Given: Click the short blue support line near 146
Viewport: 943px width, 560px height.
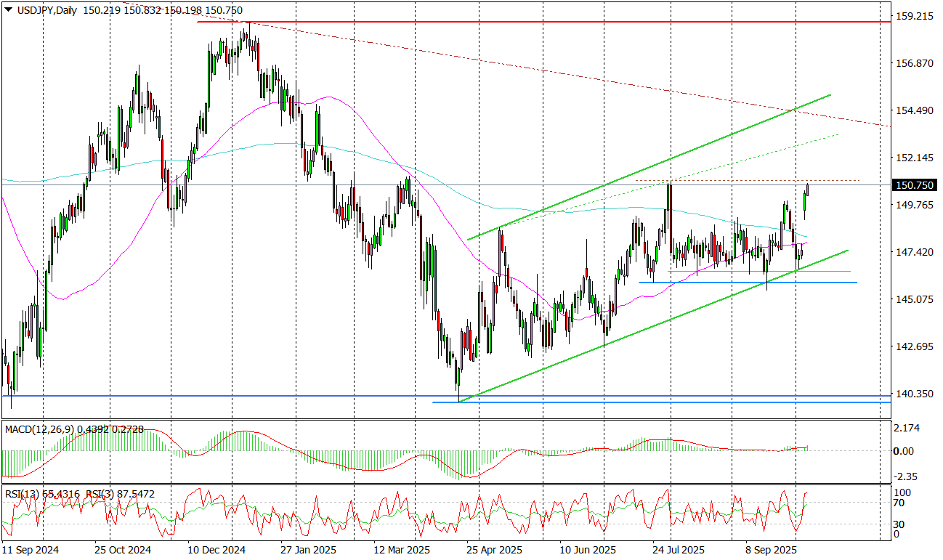Looking at the screenshot, I should pyautogui.click(x=748, y=283).
